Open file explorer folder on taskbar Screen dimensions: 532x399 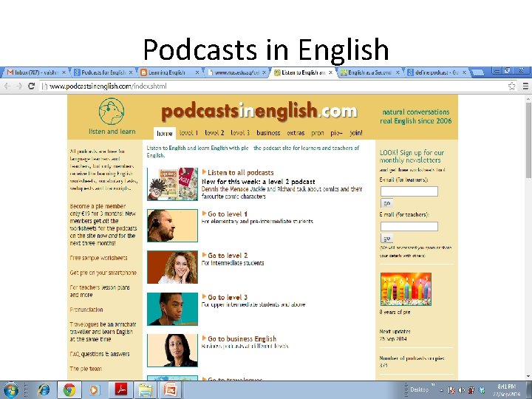(x=146, y=390)
